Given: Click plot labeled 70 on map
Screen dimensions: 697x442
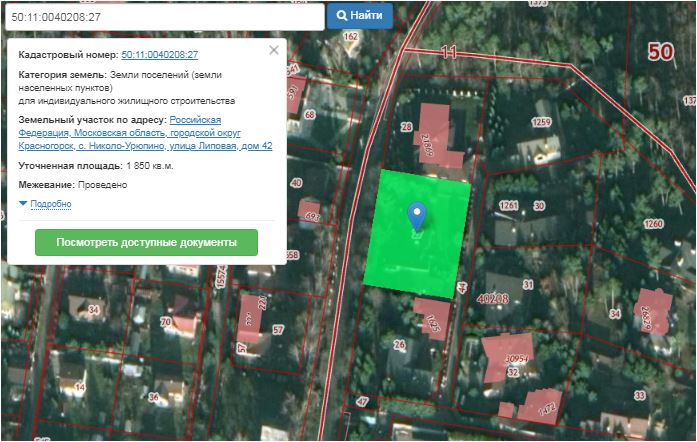Looking at the screenshot, I should click(x=166, y=322).
